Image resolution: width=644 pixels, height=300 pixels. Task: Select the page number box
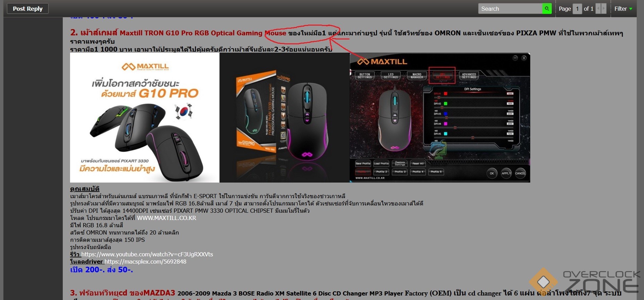point(577,9)
